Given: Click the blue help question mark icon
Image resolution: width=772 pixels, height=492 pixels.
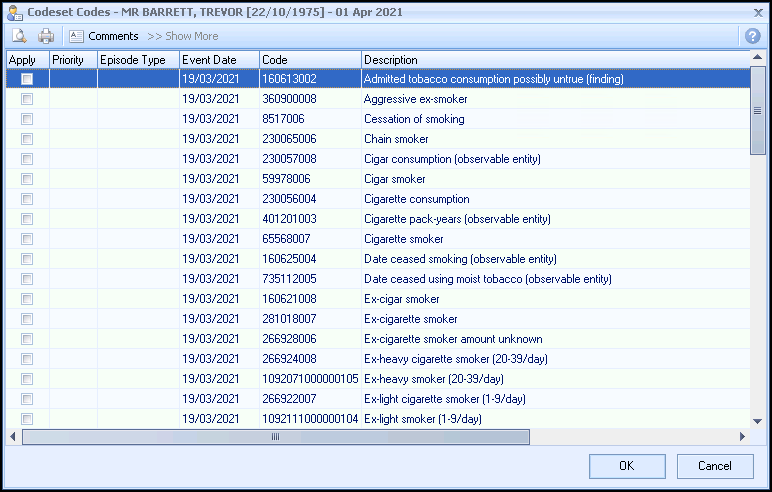Looking at the screenshot, I should click(753, 36).
